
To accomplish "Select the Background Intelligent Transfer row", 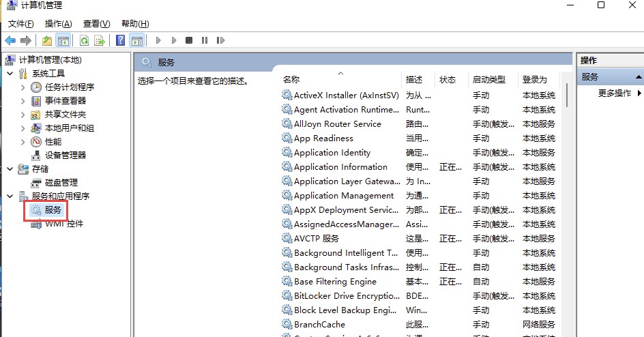I will pos(419,252).
